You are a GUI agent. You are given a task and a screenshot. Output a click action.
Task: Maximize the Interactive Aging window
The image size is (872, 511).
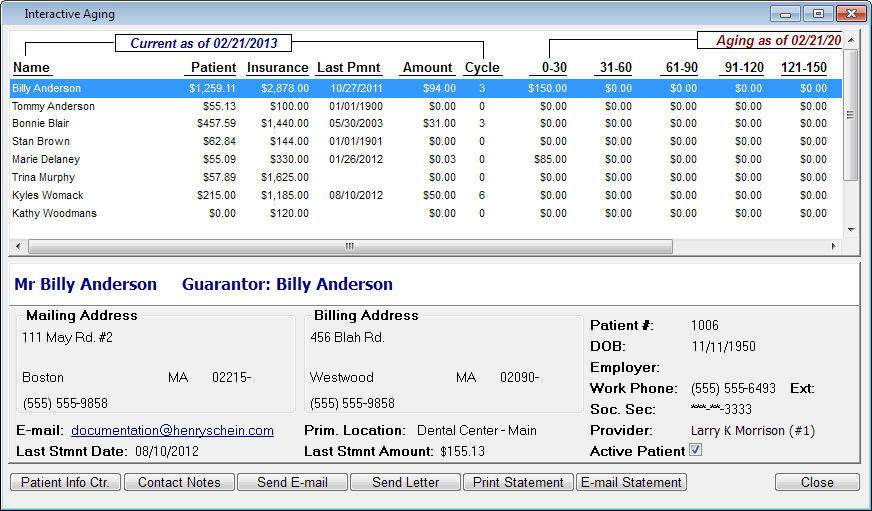coord(818,14)
